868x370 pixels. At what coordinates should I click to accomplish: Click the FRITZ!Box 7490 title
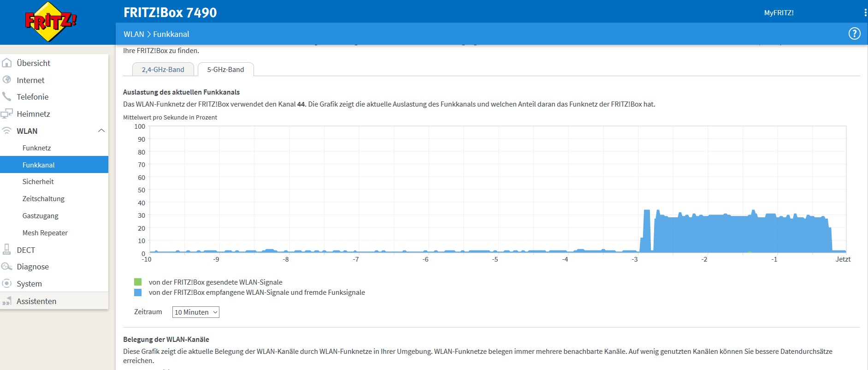(170, 12)
